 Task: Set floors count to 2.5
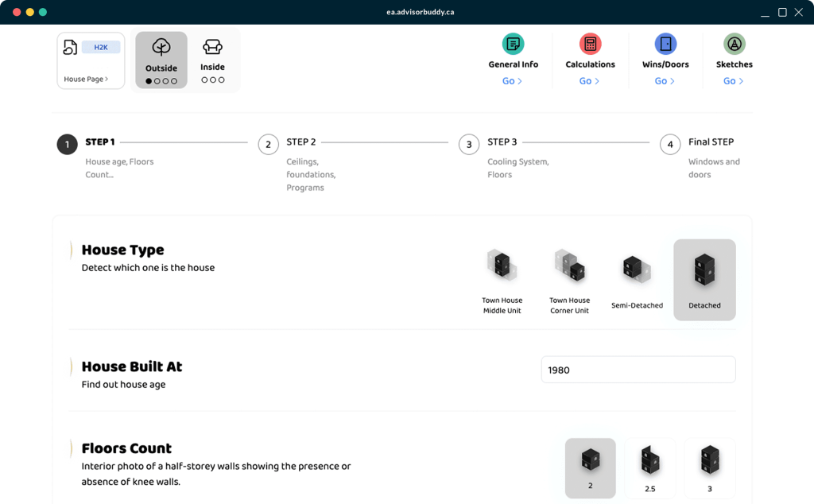click(x=650, y=468)
